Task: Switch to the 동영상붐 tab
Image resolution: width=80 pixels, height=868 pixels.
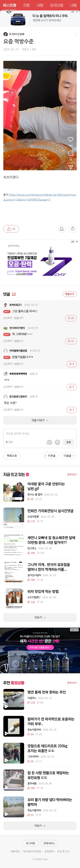Action: 57,5
